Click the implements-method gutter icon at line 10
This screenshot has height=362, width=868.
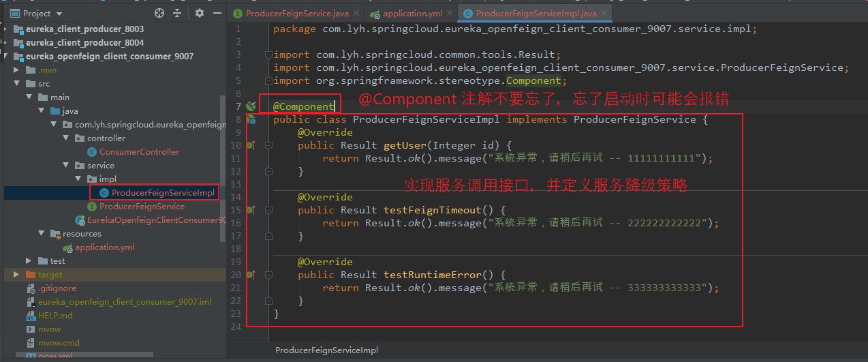coord(250,145)
